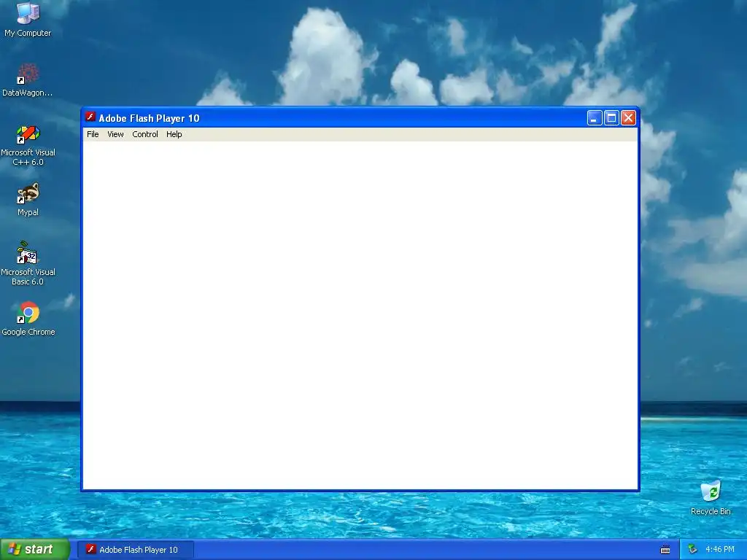Select the Microsoft Visual Basic 6.0 shortcut
747x560 pixels.
[x=28, y=262]
